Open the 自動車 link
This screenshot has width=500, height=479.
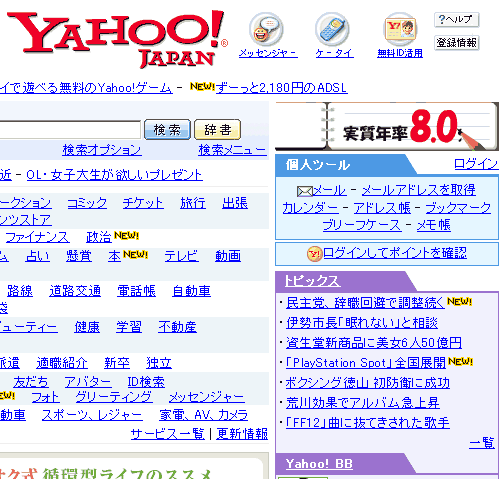click(x=192, y=291)
